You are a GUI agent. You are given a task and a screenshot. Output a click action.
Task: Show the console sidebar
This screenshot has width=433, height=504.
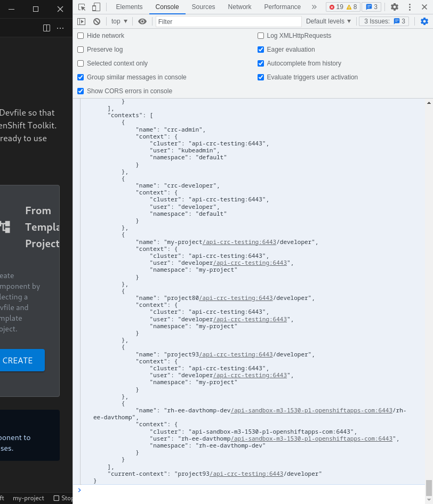click(x=82, y=21)
